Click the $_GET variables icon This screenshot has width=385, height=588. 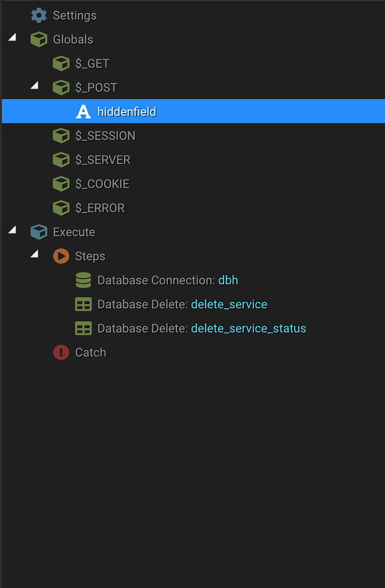61,63
